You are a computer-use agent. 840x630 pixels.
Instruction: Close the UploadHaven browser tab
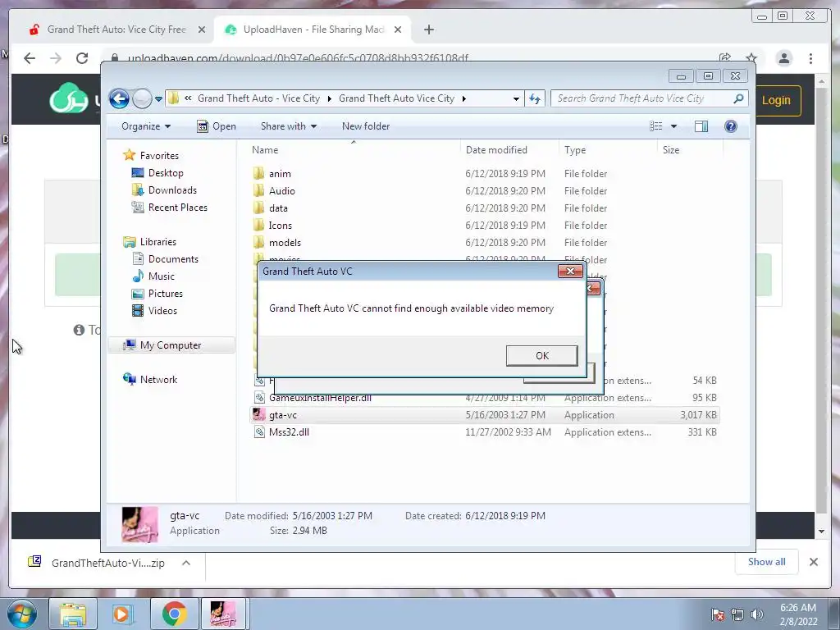pos(398,30)
